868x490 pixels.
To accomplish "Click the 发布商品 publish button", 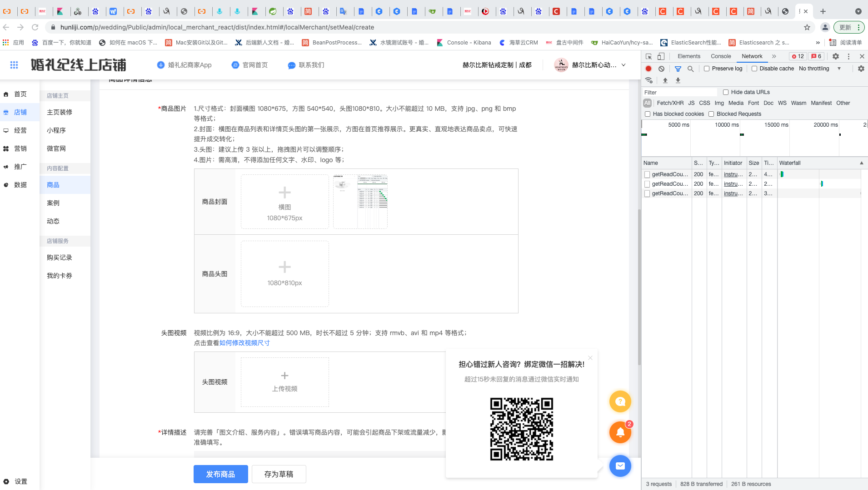I will (220, 474).
